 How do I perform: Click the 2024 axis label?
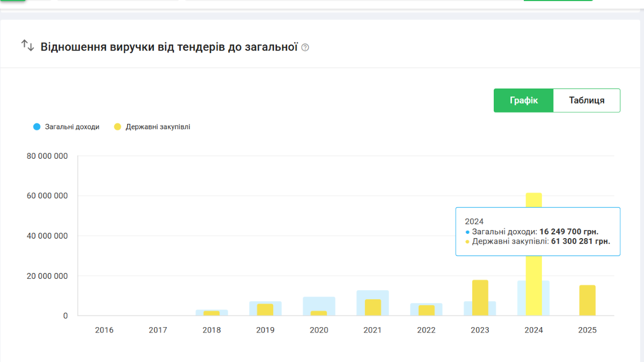tap(533, 330)
